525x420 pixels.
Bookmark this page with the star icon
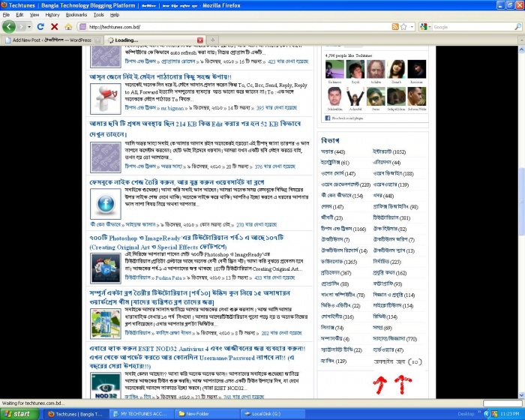(x=403, y=27)
